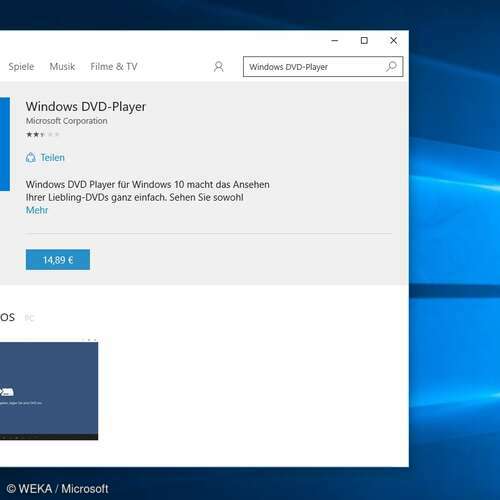Click the blue app tile image
Screen dimensions: 500x500
[x=5, y=144]
